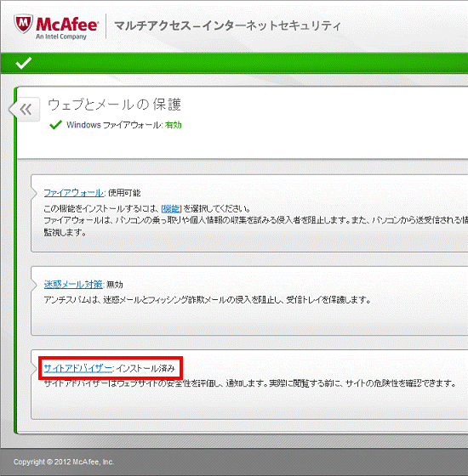
Task: Click the アンチスパム description sentence
Action: click(208, 300)
